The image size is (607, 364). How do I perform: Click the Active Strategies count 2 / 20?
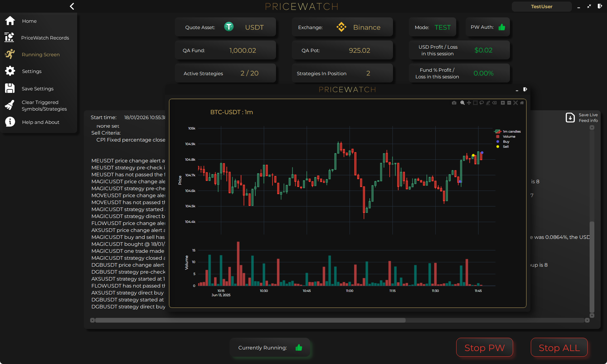point(249,73)
